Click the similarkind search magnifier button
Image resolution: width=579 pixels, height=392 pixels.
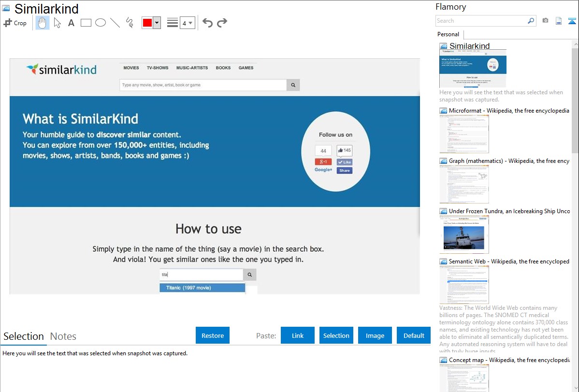[293, 85]
